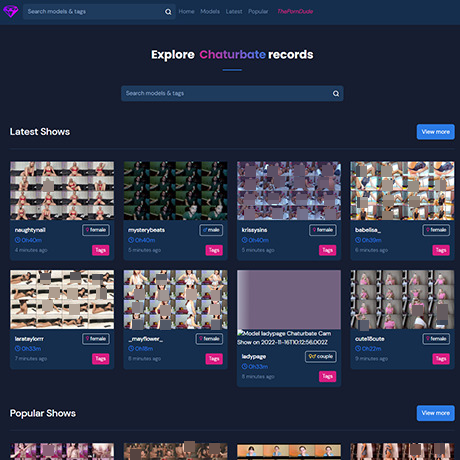
Task: Click the female badge on babelisa_ card
Action: [x=436, y=230]
